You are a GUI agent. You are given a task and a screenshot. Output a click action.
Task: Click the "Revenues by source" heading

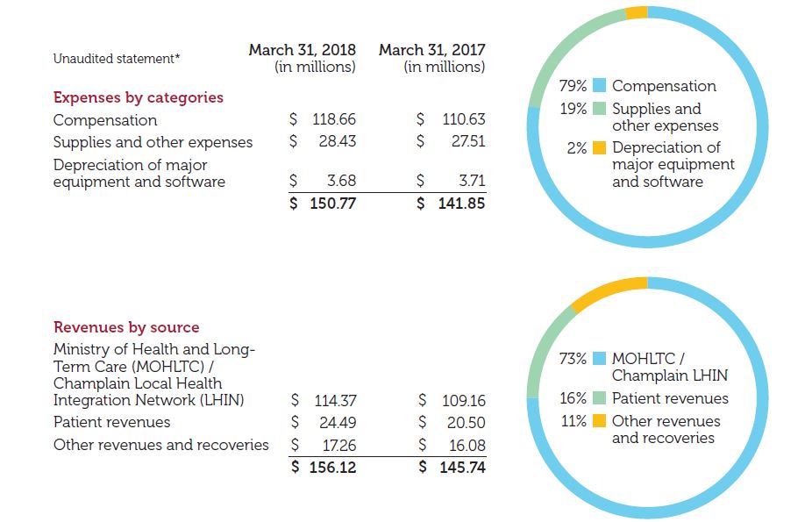[x=126, y=327]
